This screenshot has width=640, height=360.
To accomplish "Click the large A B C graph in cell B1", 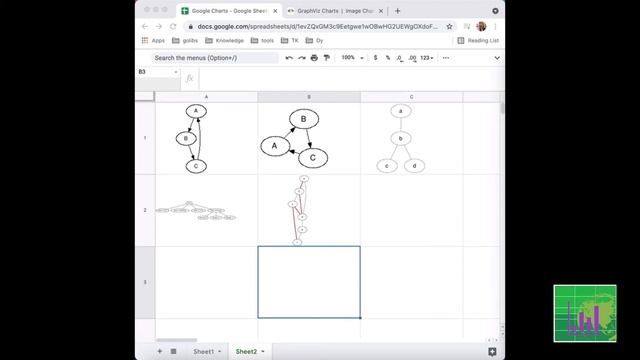I will click(x=294, y=138).
